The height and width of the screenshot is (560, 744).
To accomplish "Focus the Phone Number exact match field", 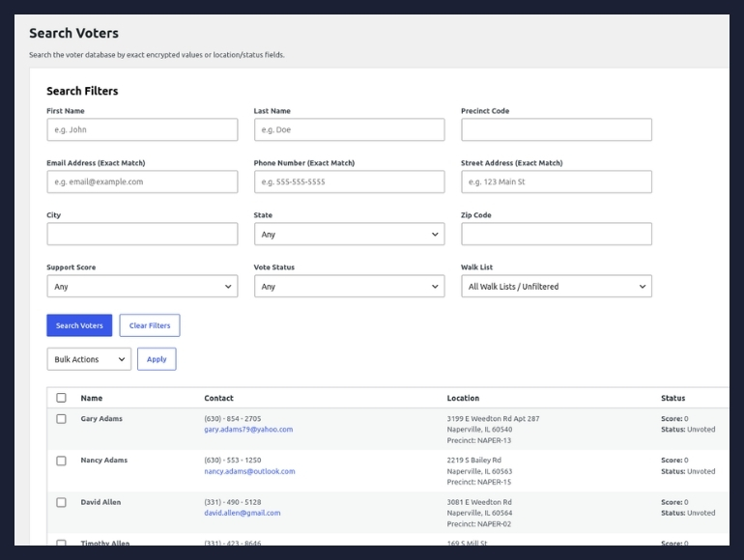I will tap(349, 182).
